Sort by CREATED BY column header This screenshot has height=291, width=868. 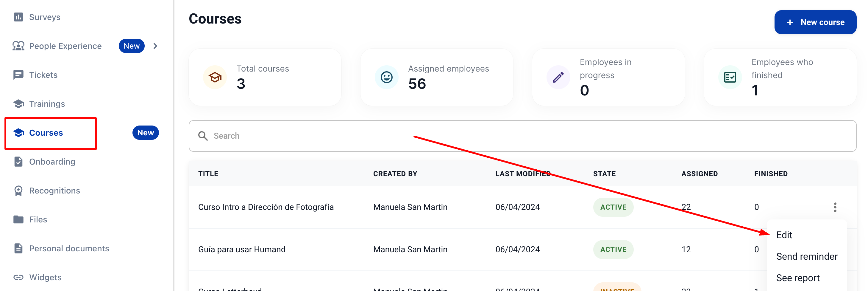click(x=395, y=174)
